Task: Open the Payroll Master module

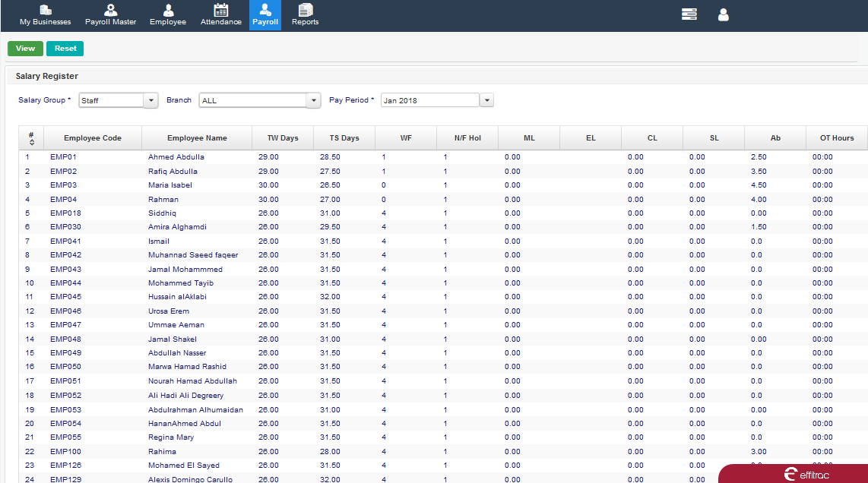Action: 110,15
